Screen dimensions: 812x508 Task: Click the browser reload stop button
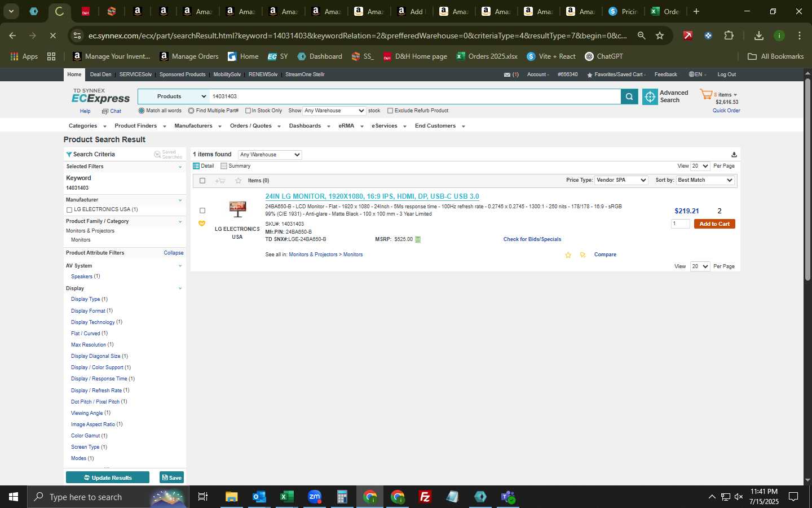point(52,36)
